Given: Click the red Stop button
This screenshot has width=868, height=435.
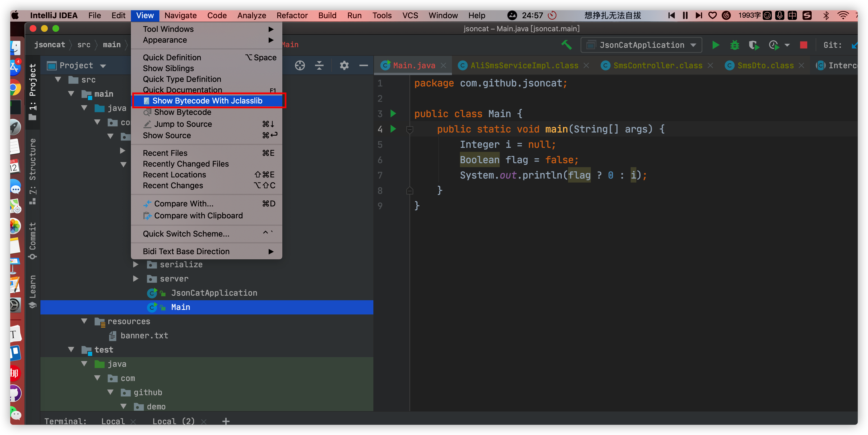Looking at the screenshot, I should tap(803, 45).
